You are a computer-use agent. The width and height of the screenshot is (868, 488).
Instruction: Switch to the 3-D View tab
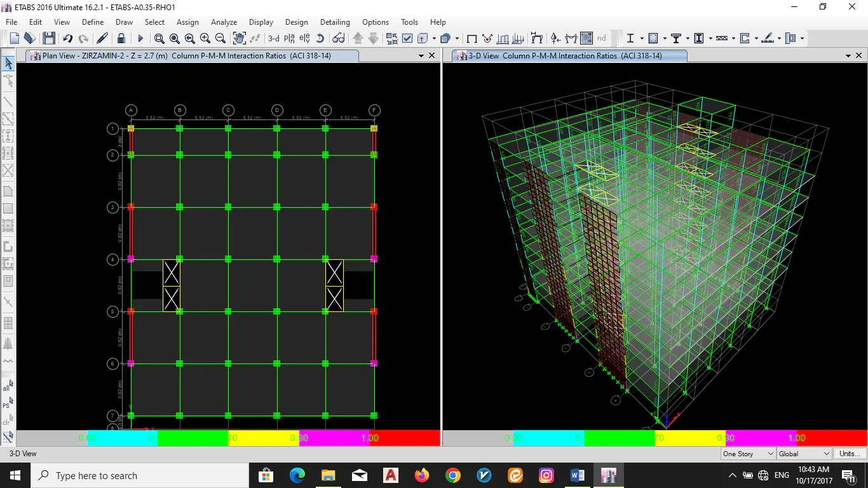pyautogui.click(x=564, y=56)
